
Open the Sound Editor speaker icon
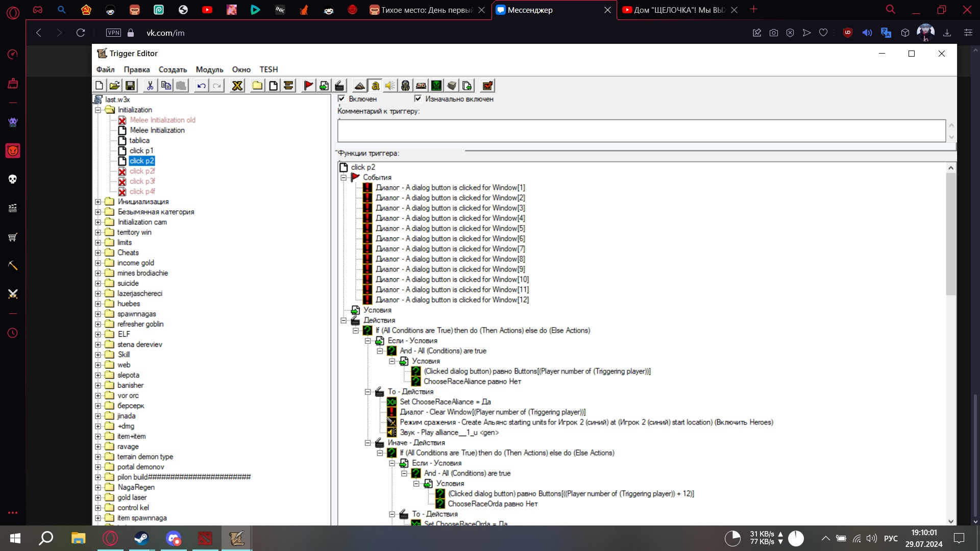(390, 86)
